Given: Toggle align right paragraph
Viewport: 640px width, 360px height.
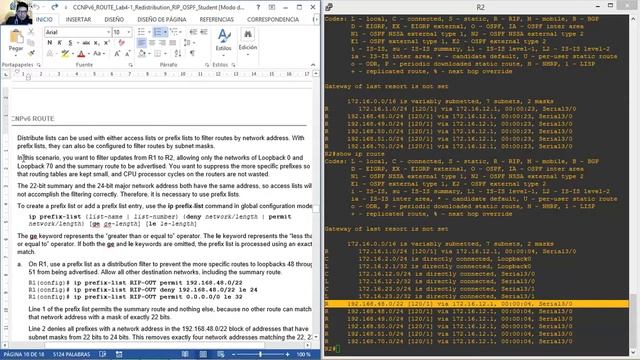Looking at the screenshot, I should point(162,42).
